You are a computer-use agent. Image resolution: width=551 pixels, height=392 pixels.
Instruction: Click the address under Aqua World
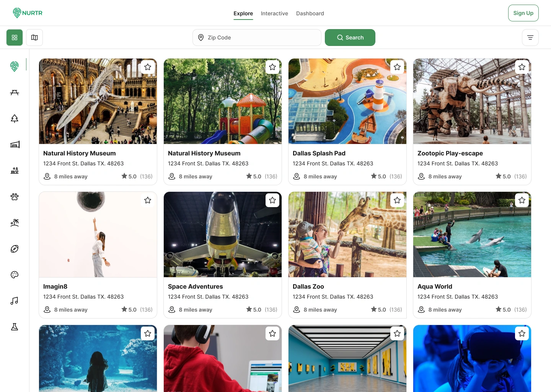click(x=458, y=297)
